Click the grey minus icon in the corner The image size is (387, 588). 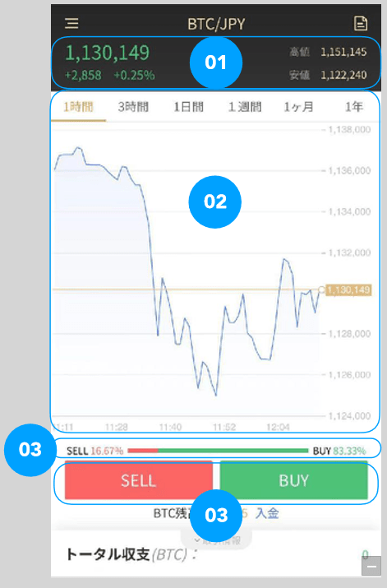[x=371, y=566]
